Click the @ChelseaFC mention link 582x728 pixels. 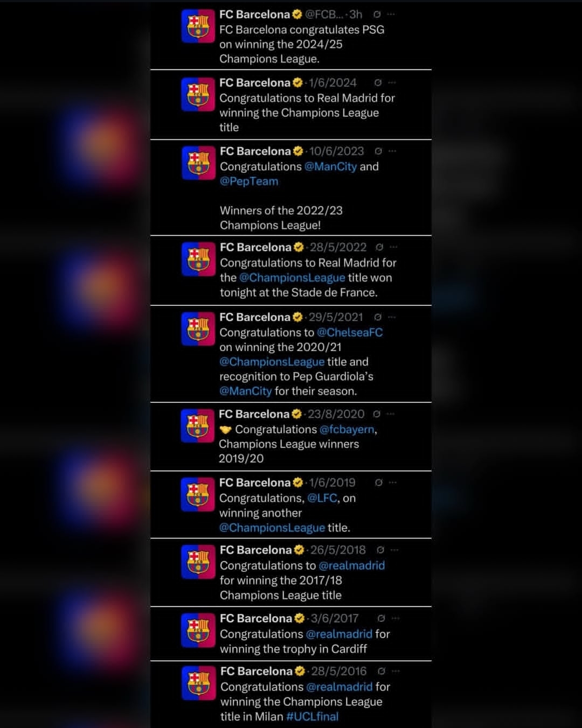tap(350, 332)
